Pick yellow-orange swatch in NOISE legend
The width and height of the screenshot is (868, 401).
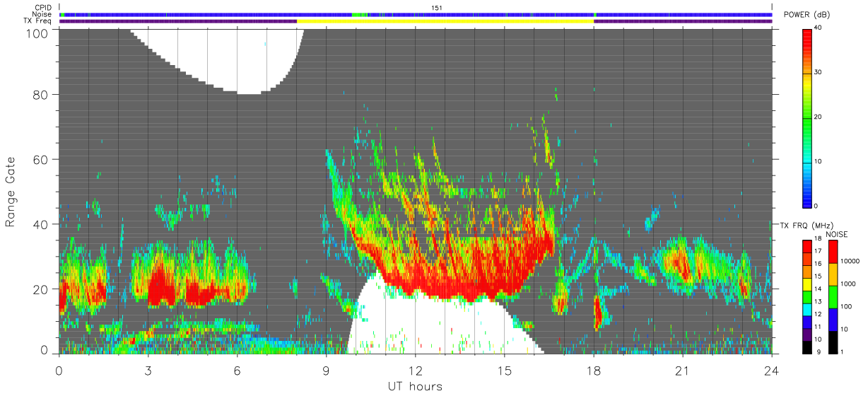[x=834, y=274]
